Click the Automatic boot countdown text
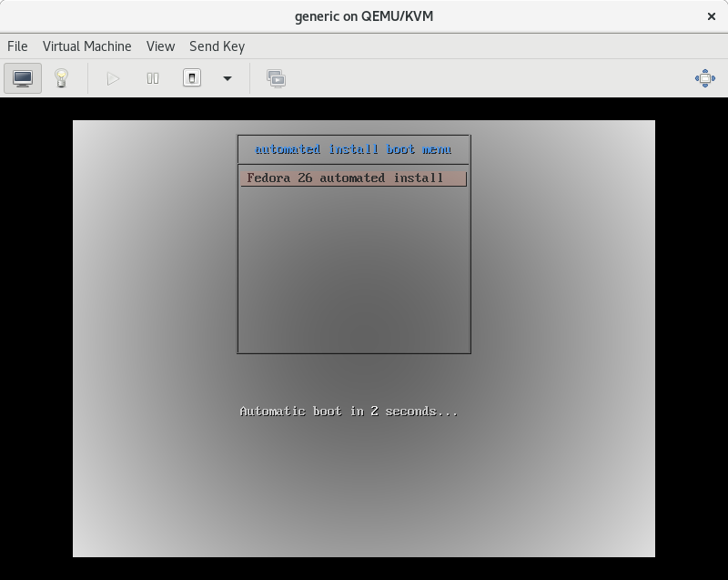Image resolution: width=728 pixels, height=580 pixels. (349, 412)
